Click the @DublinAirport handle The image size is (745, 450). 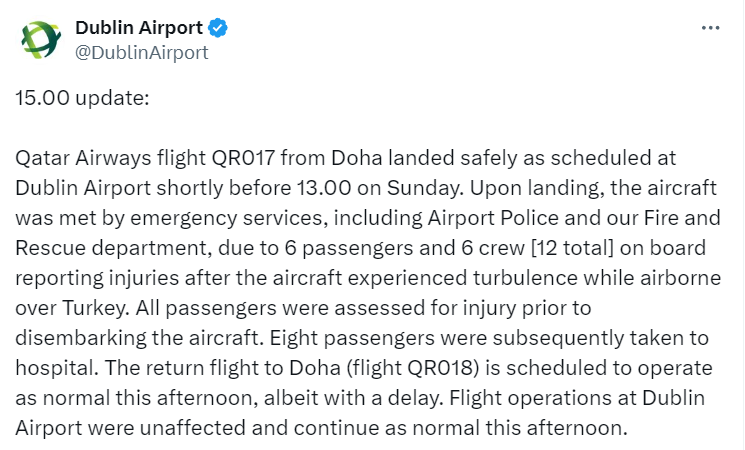tap(141, 53)
